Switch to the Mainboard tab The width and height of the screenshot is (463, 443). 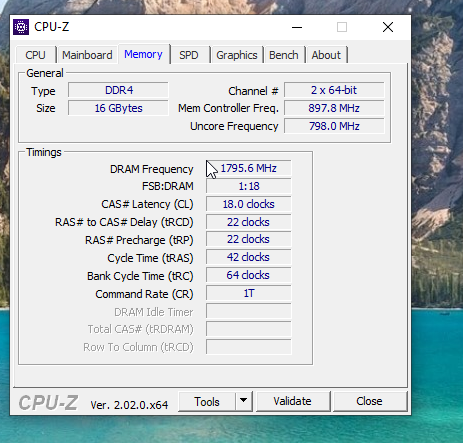pos(87,55)
